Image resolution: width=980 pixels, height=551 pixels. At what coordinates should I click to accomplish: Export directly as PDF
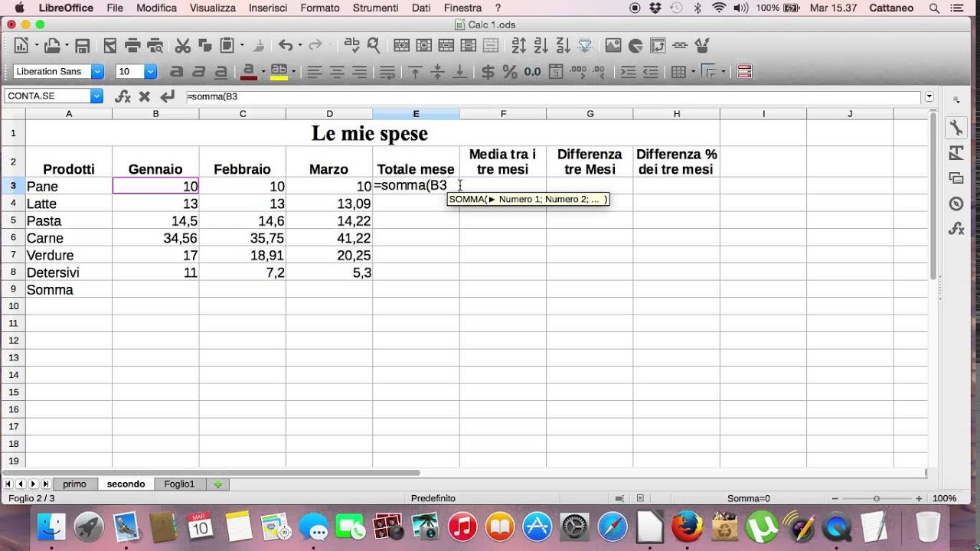click(109, 46)
